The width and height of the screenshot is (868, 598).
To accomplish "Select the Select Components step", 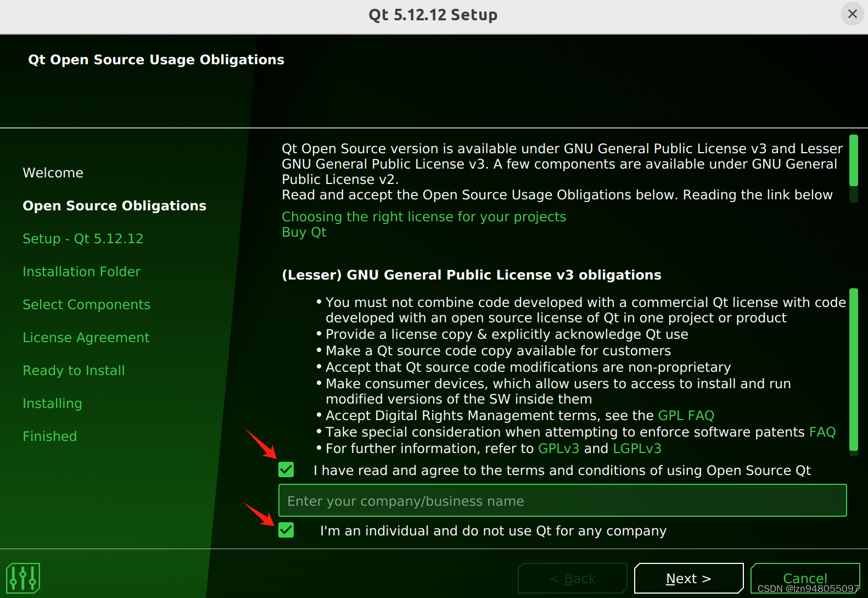I will point(86,305).
